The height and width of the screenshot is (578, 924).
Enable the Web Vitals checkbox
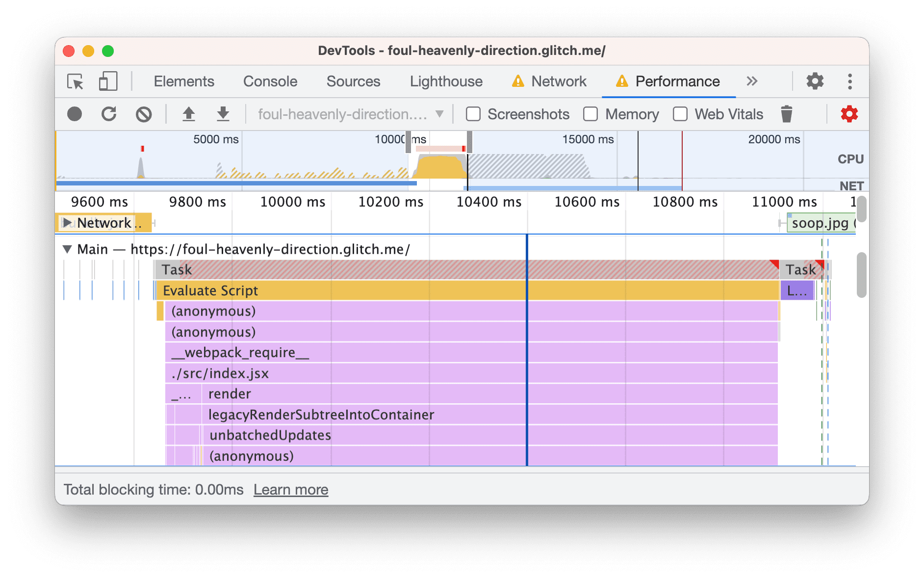coord(680,114)
